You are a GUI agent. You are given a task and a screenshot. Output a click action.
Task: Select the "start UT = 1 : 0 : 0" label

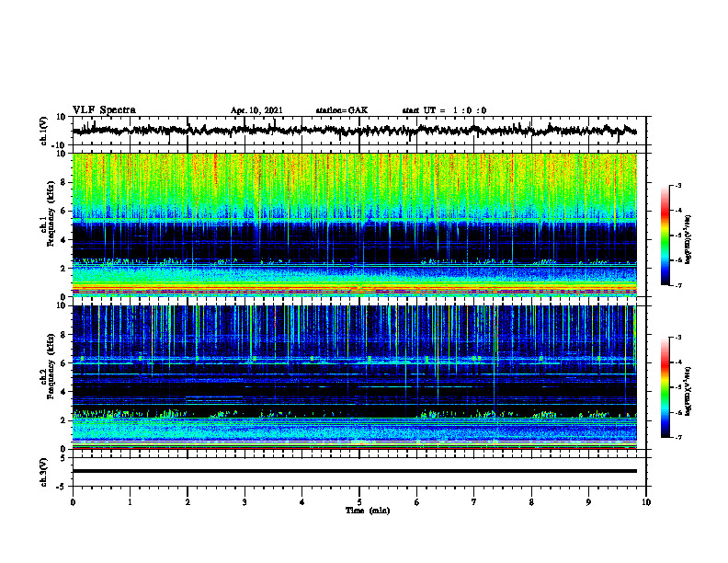444,110
